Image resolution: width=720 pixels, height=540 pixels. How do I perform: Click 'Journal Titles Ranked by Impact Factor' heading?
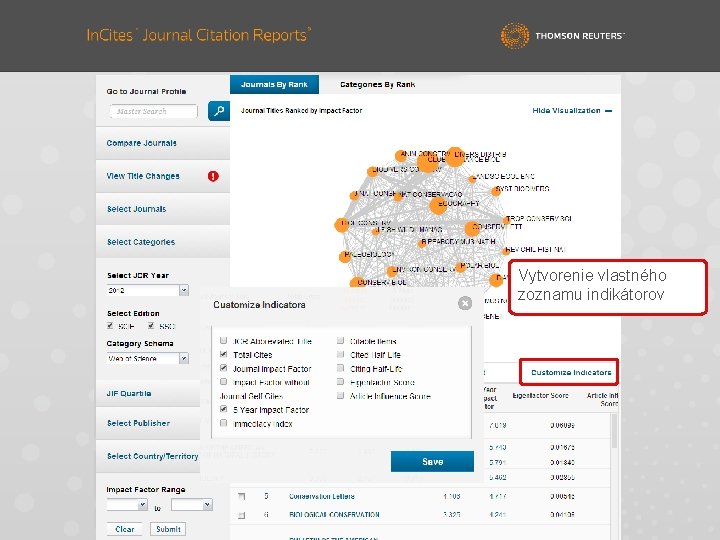click(x=302, y=111)
